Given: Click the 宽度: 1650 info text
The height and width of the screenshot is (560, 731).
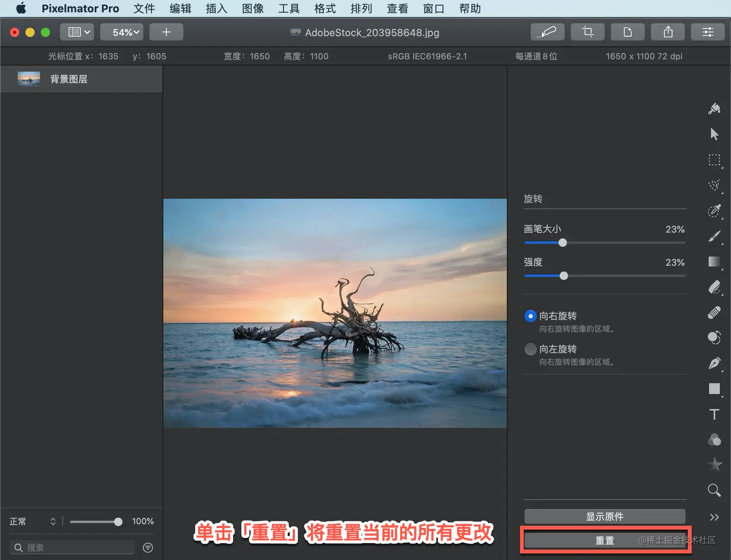Looking at the screenshot, I should tap(247, 56).
